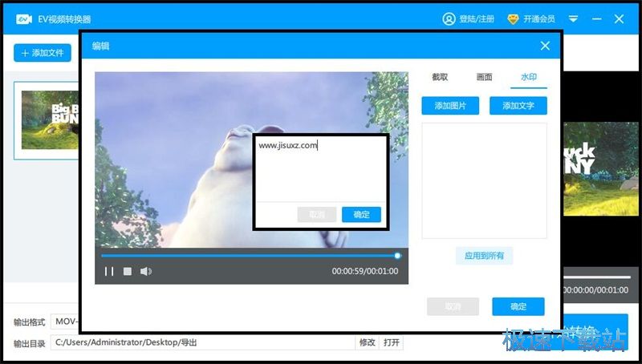Click in the watermark text input box
642x364 pixels.
[321, 169]
